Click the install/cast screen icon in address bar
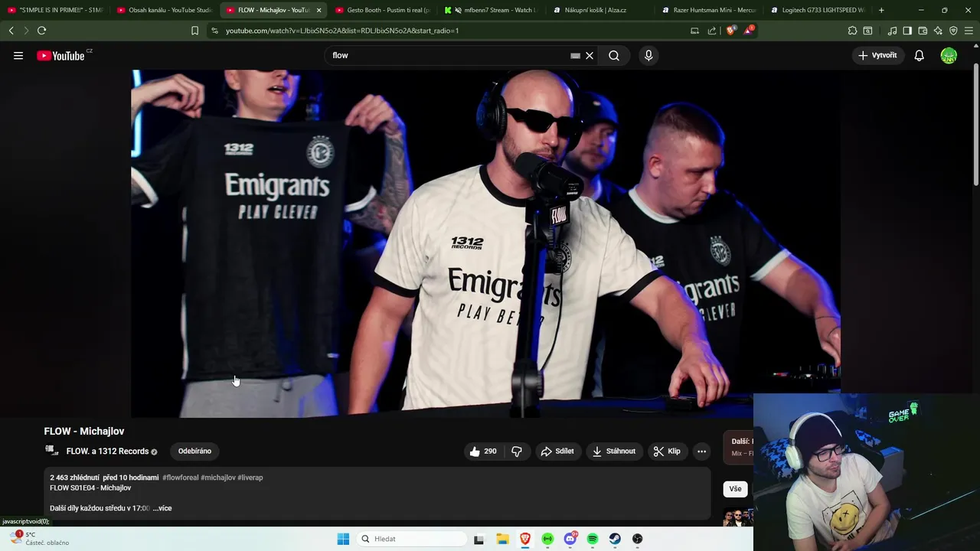Screen dimensions: 980x551 pyautogui.click(x=694, y=31)
